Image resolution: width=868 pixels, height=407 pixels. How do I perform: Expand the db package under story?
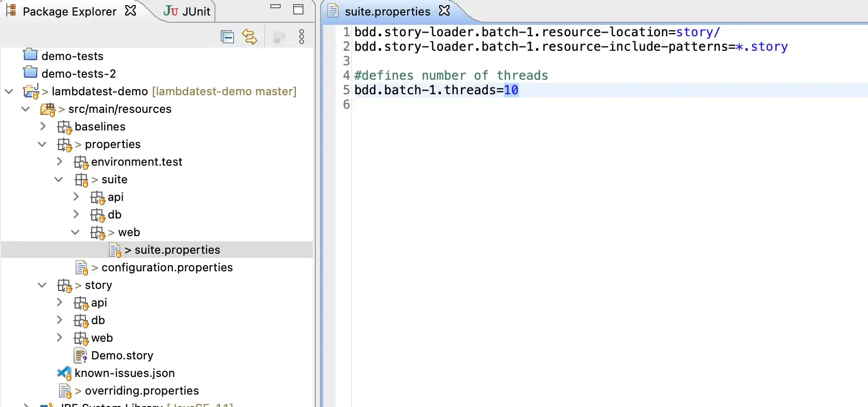point(60,320)
